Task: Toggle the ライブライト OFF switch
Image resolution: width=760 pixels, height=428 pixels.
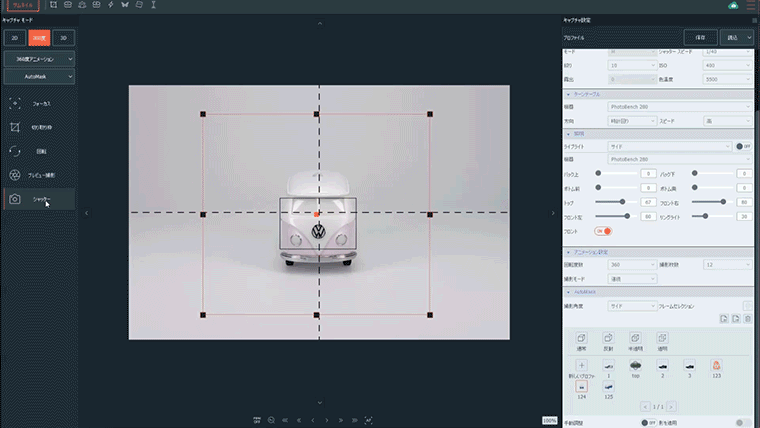Action: [x=743, y=146]
